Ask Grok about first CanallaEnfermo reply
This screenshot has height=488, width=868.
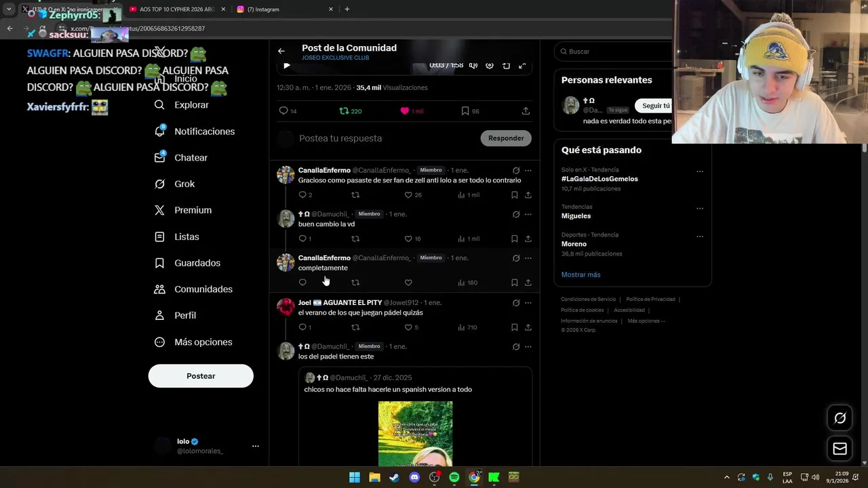click(516, 170)
